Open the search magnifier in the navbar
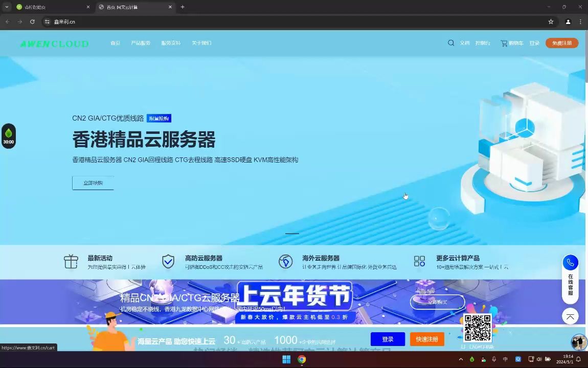Viewport: 588px width, 368px height. (451, 43)
